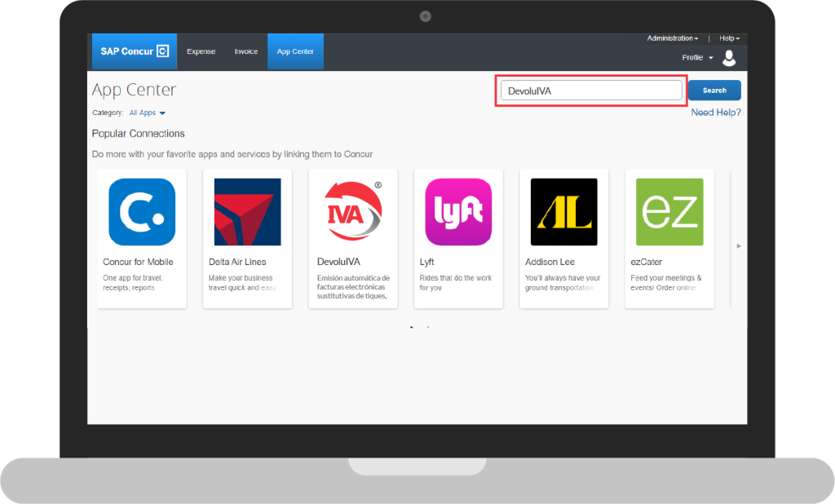Expand the Profile dropdown
The height and width of the screenshot is (504, 835).
click(x=697, y=58)
